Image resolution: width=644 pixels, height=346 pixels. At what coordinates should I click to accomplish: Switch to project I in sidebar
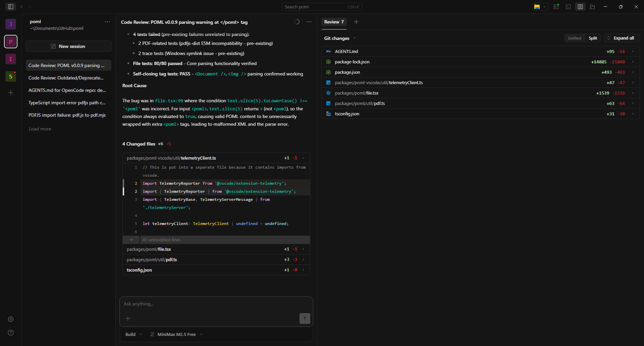pyautogui.click(x=11, y=59)
